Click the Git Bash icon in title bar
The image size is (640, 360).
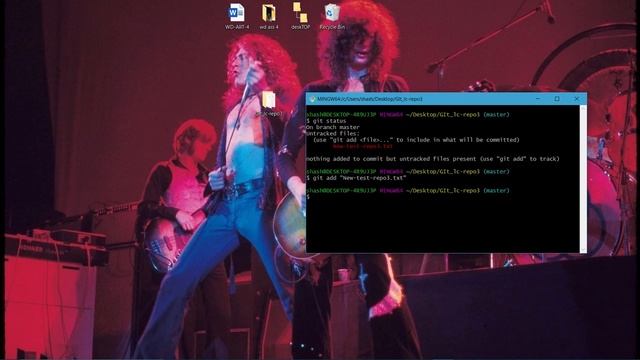pos(312,99)
